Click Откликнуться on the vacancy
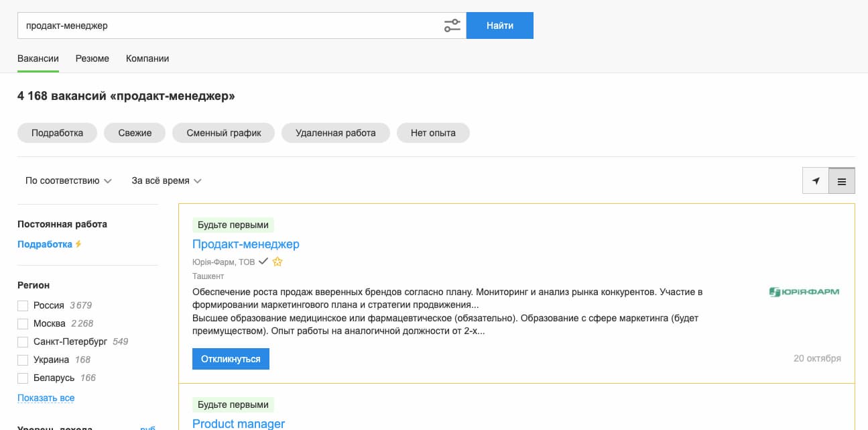The width and height of the screenshot is (868, 430). pyautogui.click(x=231, y=358)
